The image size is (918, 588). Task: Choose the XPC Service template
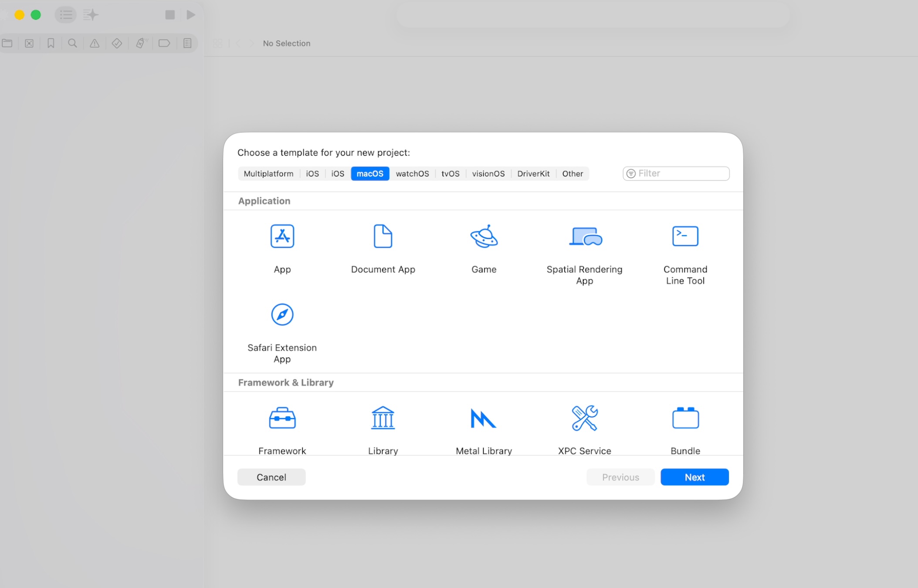coord(584,419)
